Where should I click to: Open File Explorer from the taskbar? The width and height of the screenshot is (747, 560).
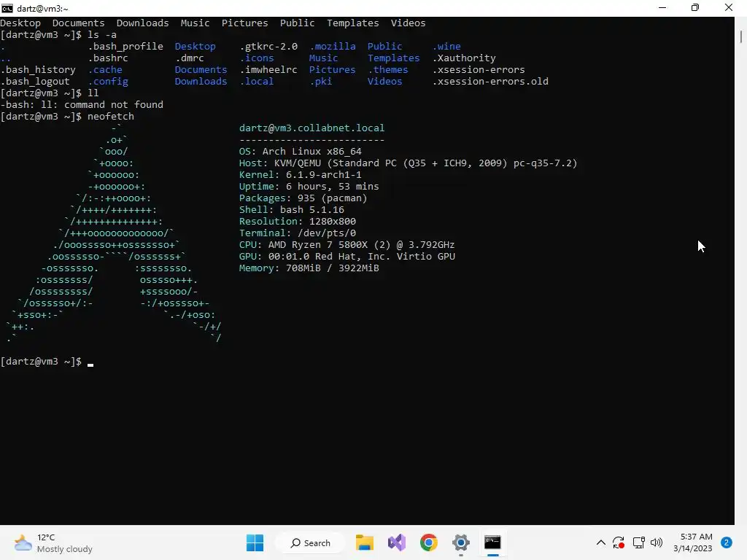coord(365,542)
